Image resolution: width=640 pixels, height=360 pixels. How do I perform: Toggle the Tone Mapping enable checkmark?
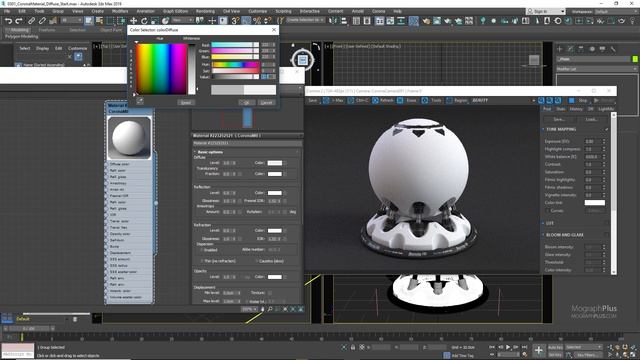click(607, 129)
